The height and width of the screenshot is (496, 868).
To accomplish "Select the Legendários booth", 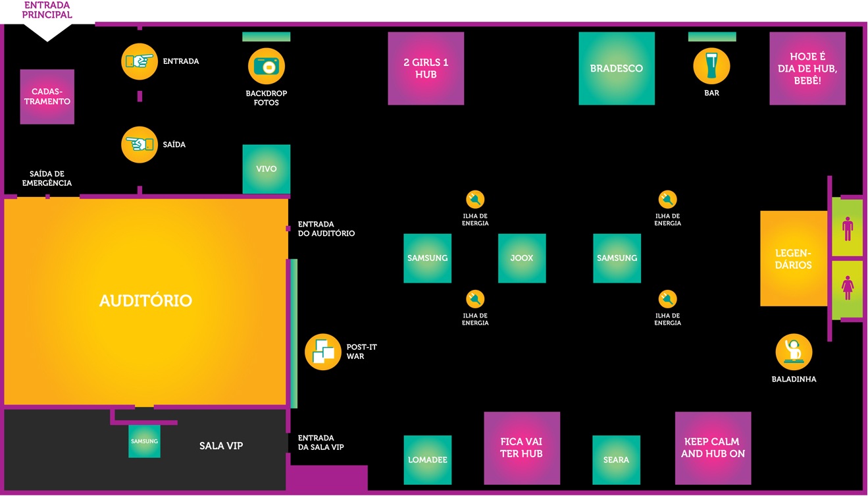I will 794,258.
